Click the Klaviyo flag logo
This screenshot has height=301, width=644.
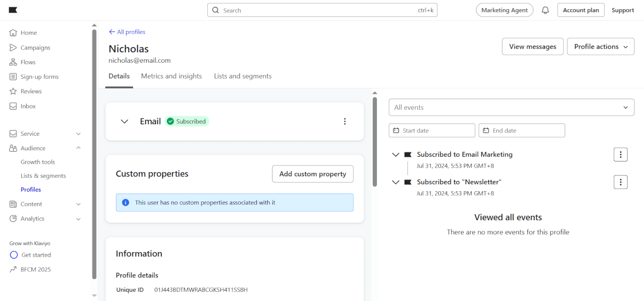[13, 10]
